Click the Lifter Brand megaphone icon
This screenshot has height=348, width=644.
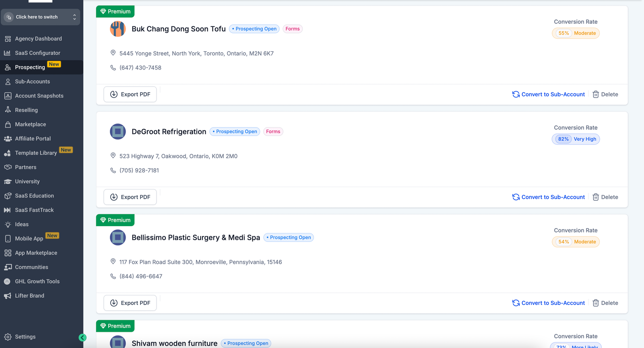(x=8, y=296)
